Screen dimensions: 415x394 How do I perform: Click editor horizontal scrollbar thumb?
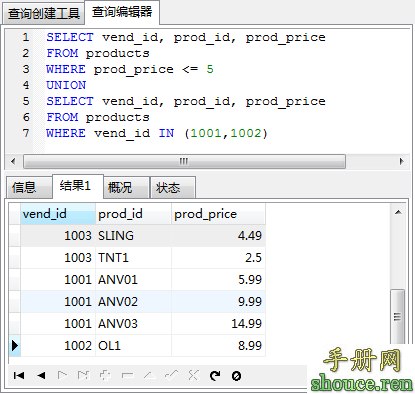coord(184,162)
